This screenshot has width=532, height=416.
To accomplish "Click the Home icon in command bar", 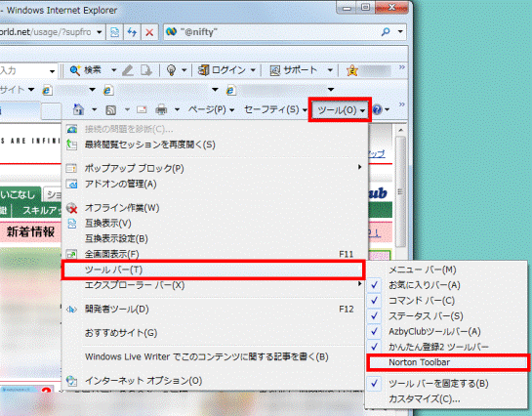I will pyautogui.click(x=78, y=109).
